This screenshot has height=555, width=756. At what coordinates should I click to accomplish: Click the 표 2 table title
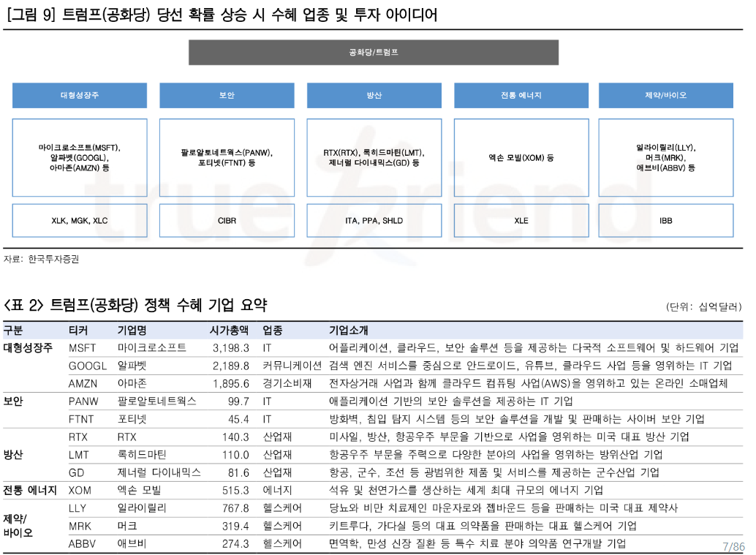[x=135, y=305]
